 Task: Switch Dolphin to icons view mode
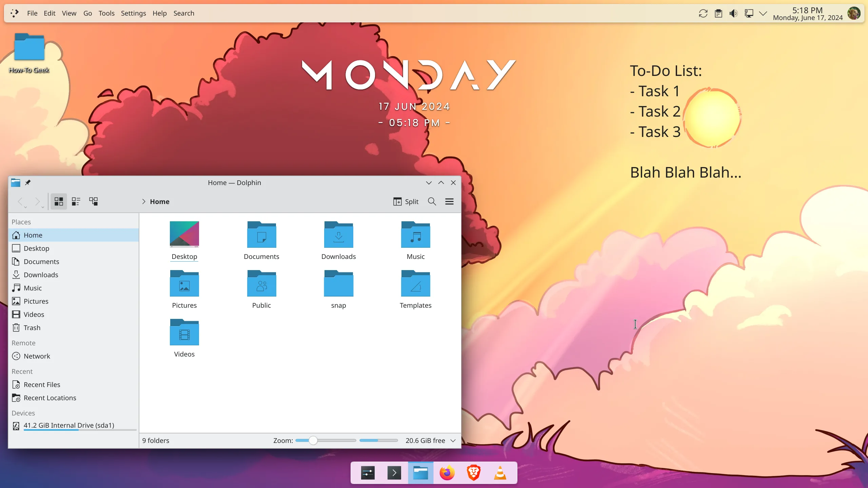[x=58, y=201]
